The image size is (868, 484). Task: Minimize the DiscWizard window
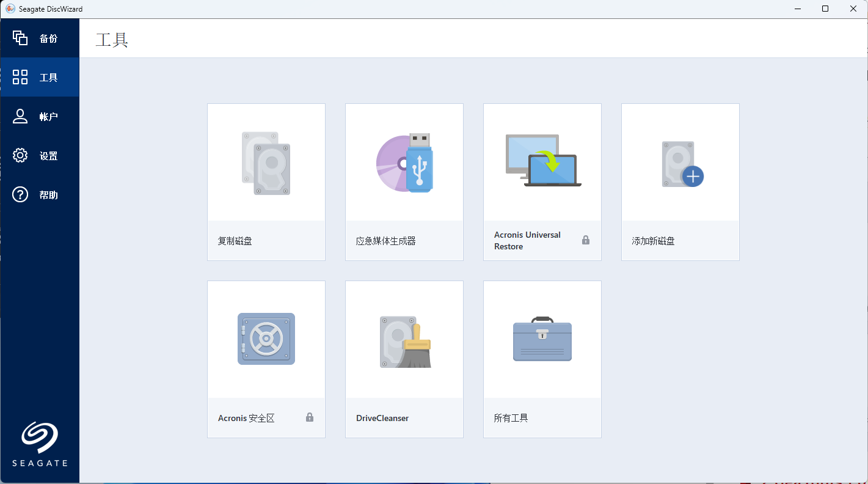[x=798, y=9]
